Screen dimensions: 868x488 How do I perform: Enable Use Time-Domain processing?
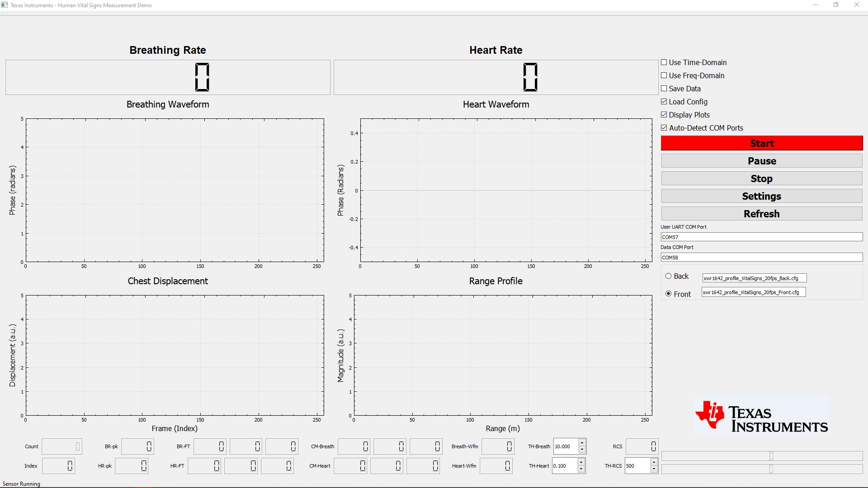point(664,62)
